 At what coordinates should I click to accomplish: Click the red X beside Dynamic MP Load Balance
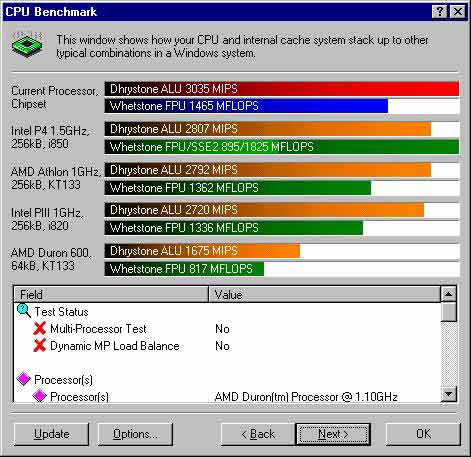point(40,346)
